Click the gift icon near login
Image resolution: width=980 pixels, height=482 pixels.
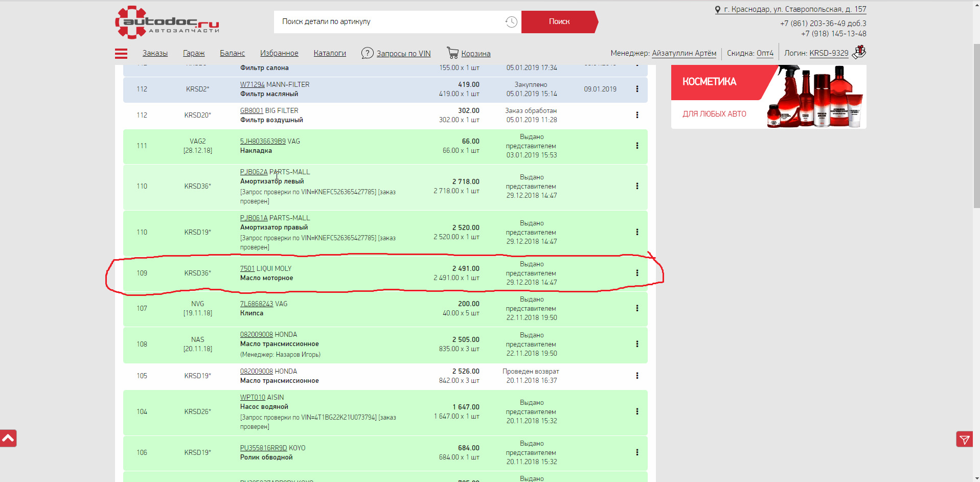point(859,52)
